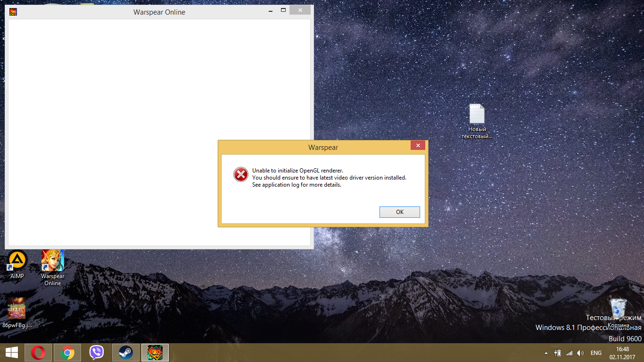Click the Warspear Online window's title bar icon
This screenshot has height=362, width=644.
(x=13, y=12)
